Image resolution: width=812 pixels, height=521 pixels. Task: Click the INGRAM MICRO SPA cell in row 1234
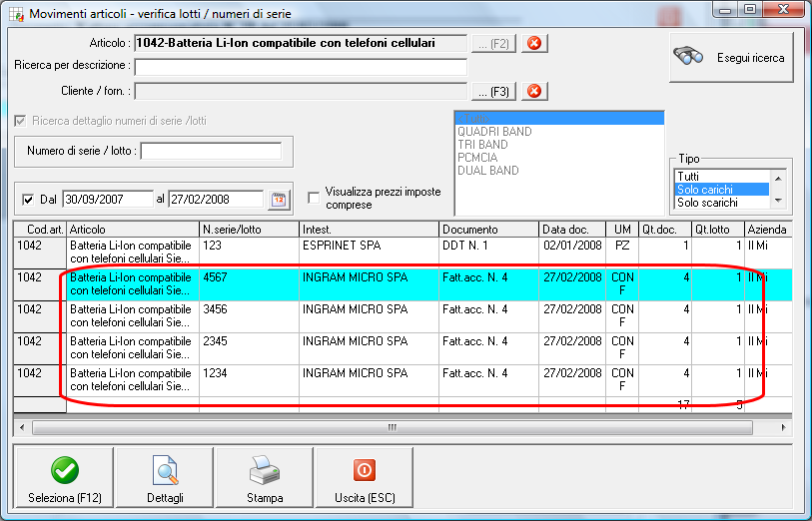click(369, 381)
